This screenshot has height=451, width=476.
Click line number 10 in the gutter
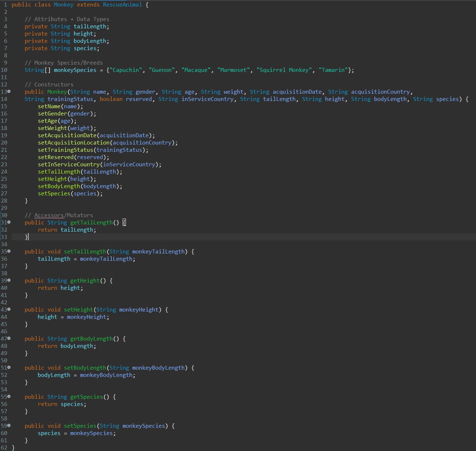(4, 70)
